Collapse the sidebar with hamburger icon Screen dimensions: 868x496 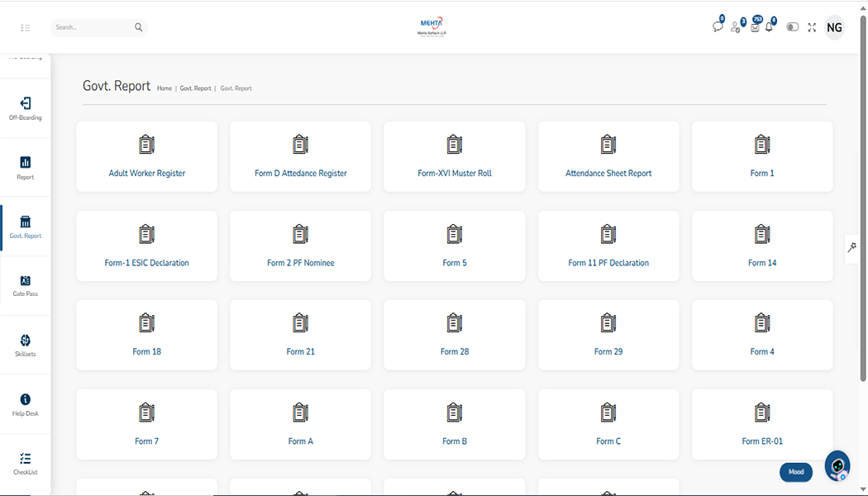click(26, 27)
